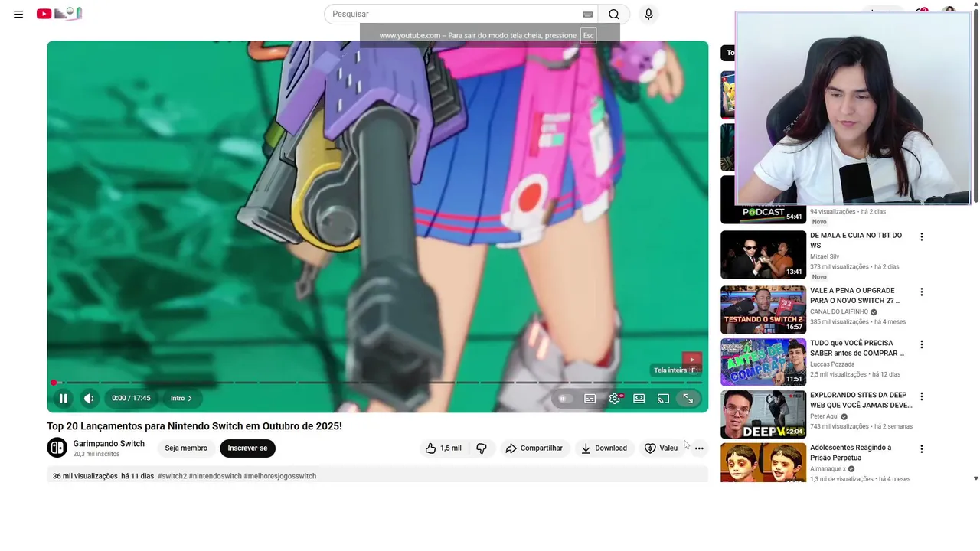
Task: Open the Garimpando Switch channel name
Action: (109, 444)
